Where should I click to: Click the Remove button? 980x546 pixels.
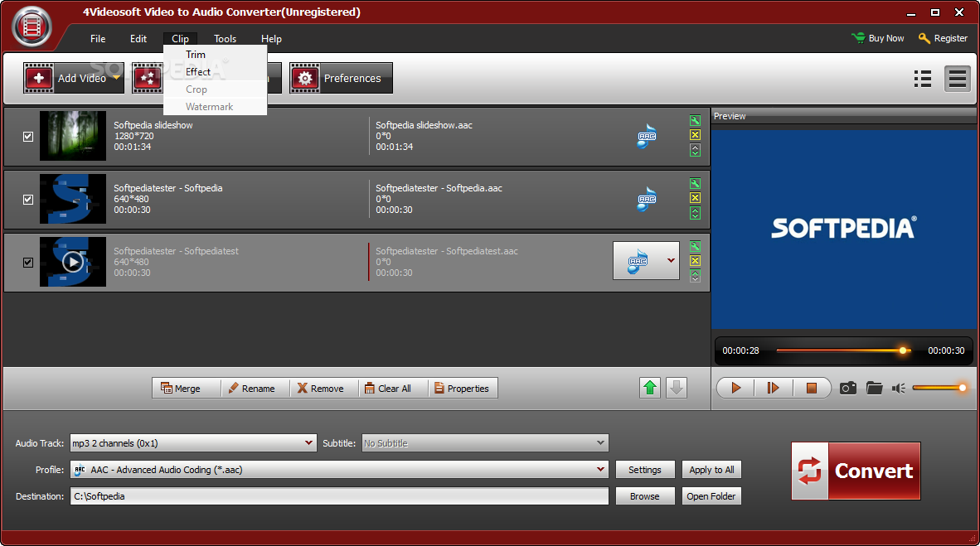pyautogui.click(x=324, y=388)
